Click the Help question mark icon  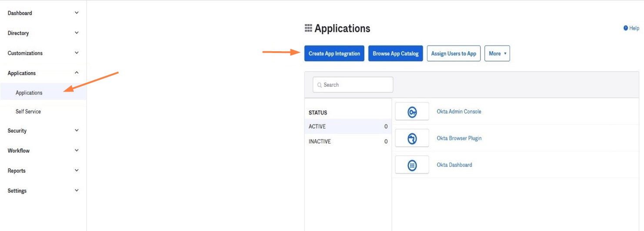tap(626, 28)
